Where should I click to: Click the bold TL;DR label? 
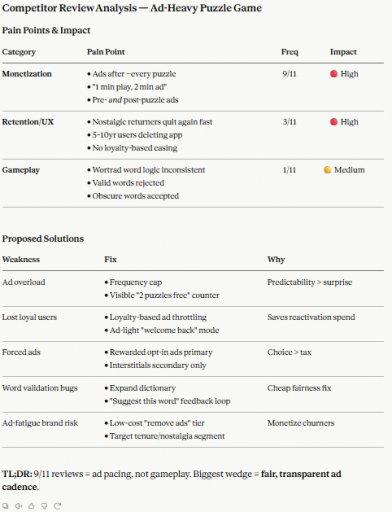point(17,474)
